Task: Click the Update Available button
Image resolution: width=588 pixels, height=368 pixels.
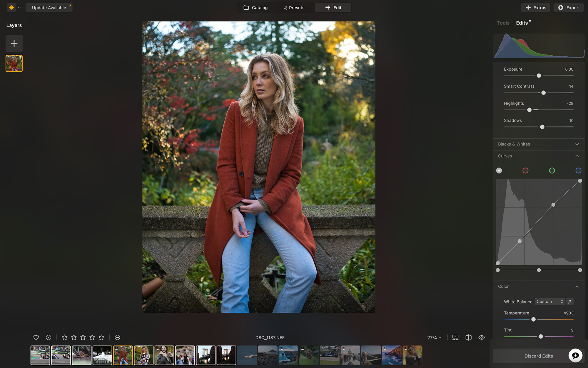Action: (49, 7)
